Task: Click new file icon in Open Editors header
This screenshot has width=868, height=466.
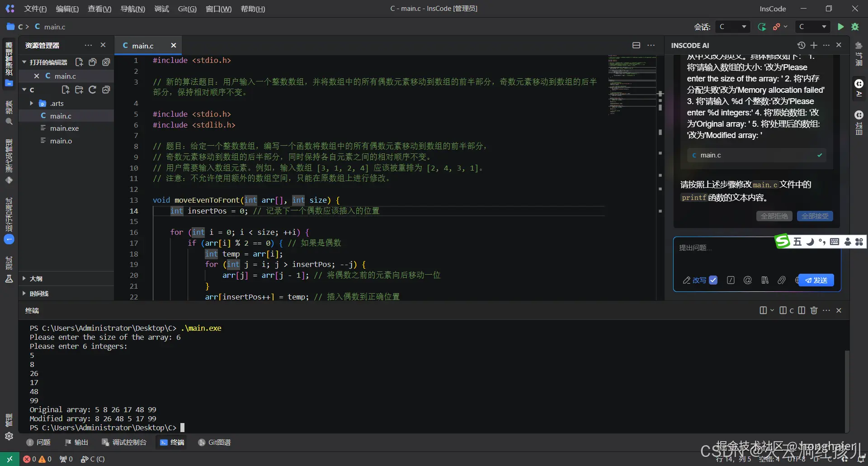Action: pyautogui.click(x=79, y=62)
